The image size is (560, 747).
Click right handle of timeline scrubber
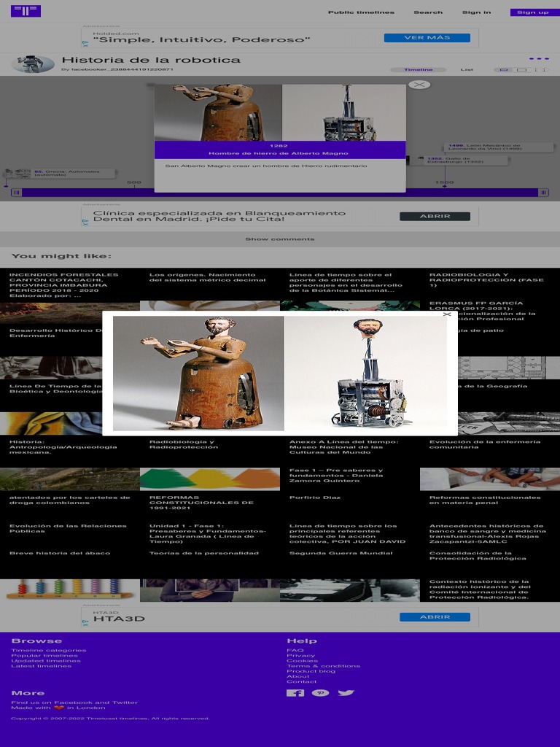point(543,193)
